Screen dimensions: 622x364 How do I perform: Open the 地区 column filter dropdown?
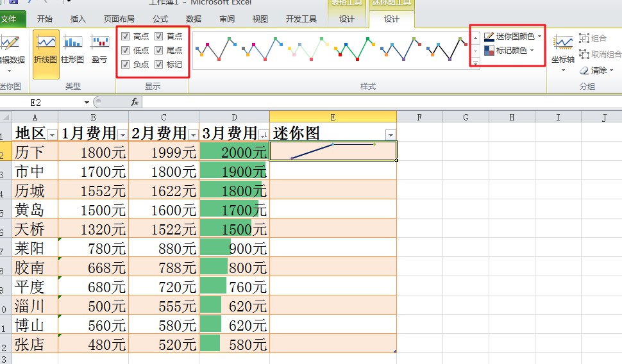53,135
